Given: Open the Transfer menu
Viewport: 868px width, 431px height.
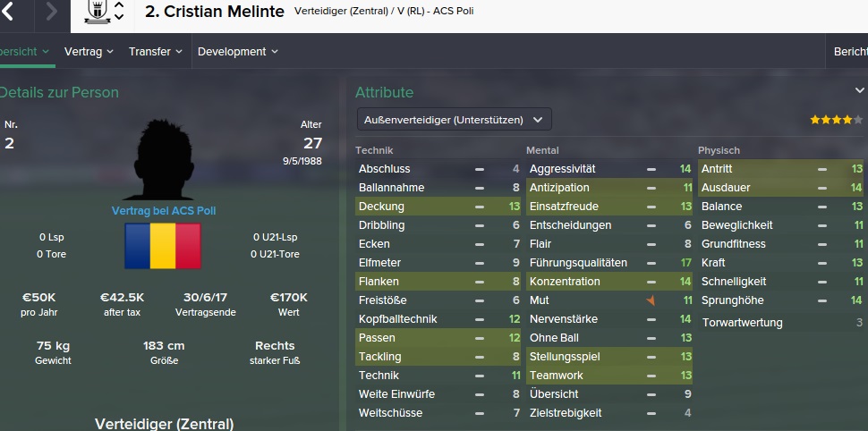Looking at the screenshot, I should [x=155, y=52].
